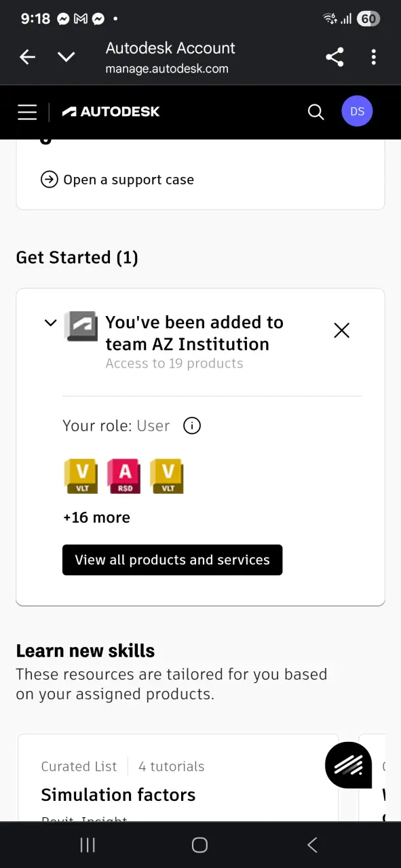
Task: Open the DS profile avatar
Action: click(358, 111)
